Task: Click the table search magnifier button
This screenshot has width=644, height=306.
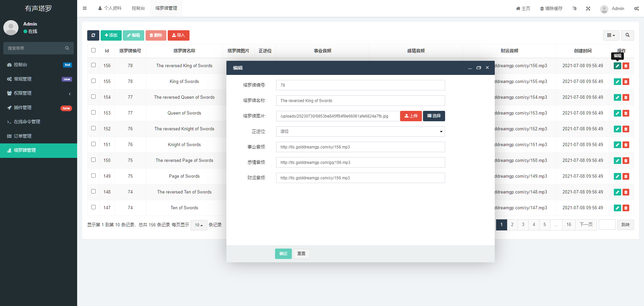Action: [628, 35]
